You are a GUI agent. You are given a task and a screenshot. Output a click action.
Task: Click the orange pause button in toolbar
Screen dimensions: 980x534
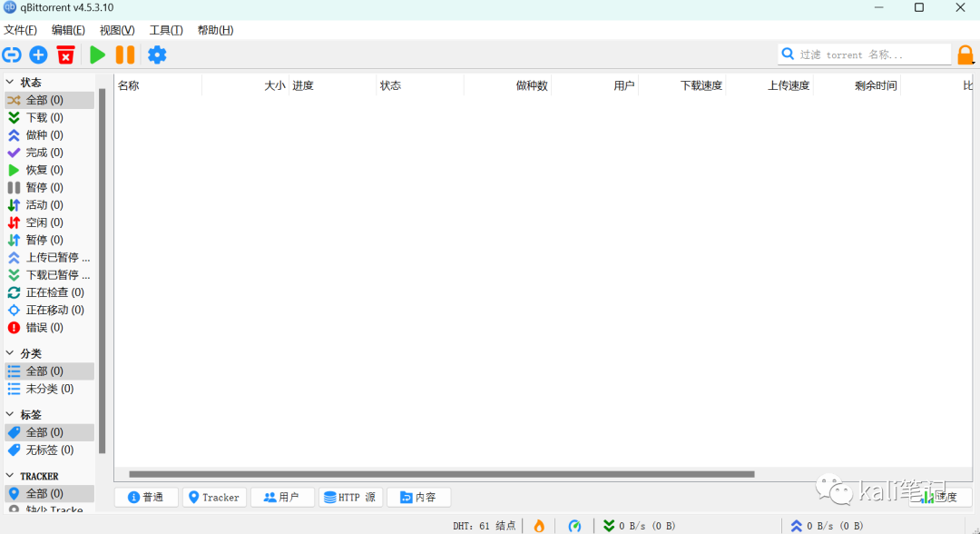(x=125, y=55)
